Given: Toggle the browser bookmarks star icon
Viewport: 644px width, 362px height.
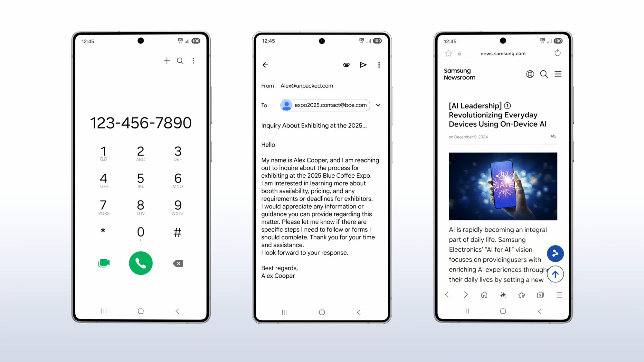Looking at the screenshot, I should coord(448,53).
